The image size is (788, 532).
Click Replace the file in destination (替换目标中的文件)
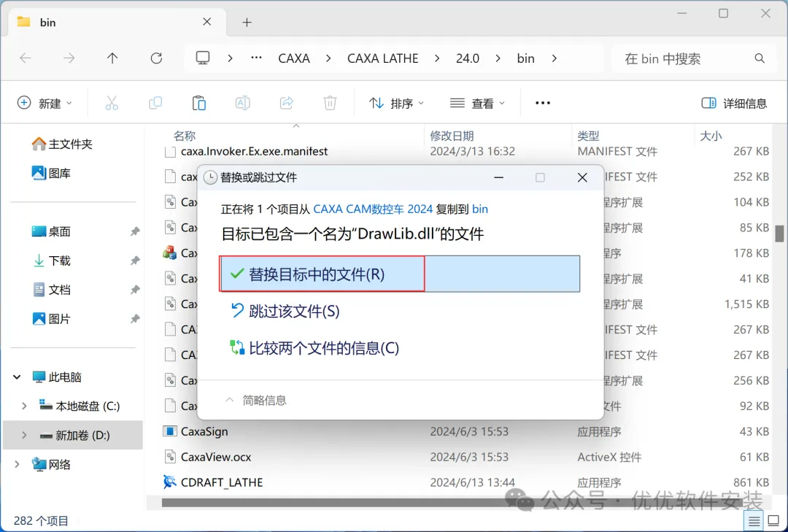click(x=400, y=274)
